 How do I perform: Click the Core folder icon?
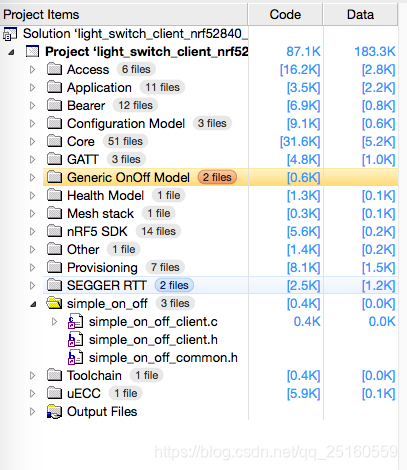point(54,141)
